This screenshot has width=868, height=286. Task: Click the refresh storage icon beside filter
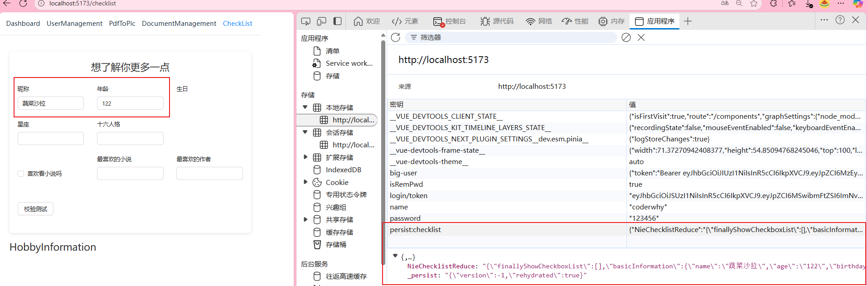click(395, 38)
